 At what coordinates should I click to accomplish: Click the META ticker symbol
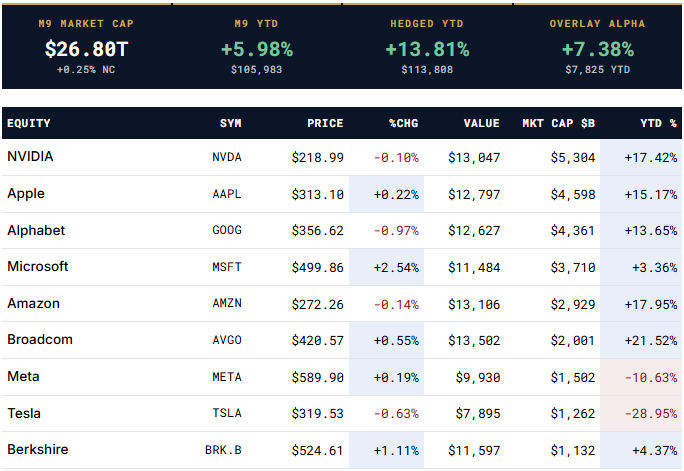point(227,377)
